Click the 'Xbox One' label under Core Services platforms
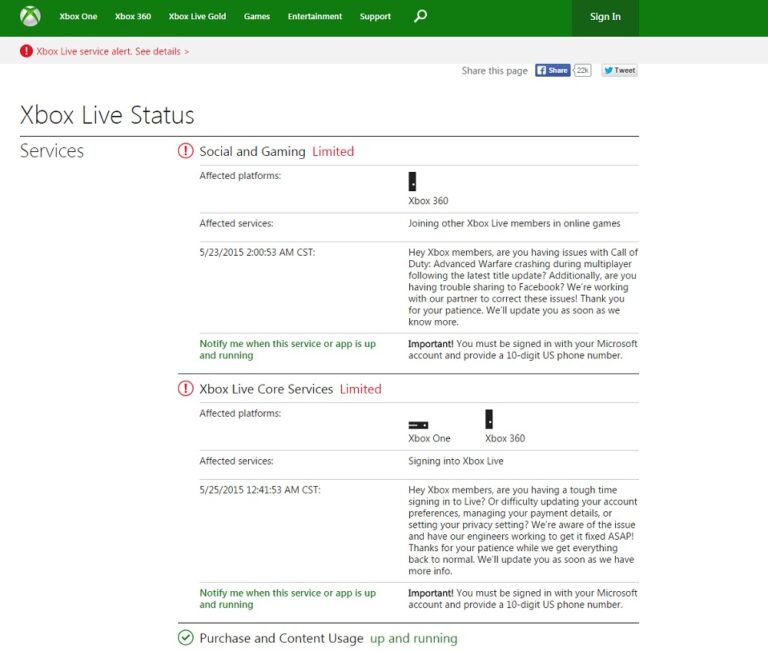Viewport: 768px width, 651px height. (430, 438)
